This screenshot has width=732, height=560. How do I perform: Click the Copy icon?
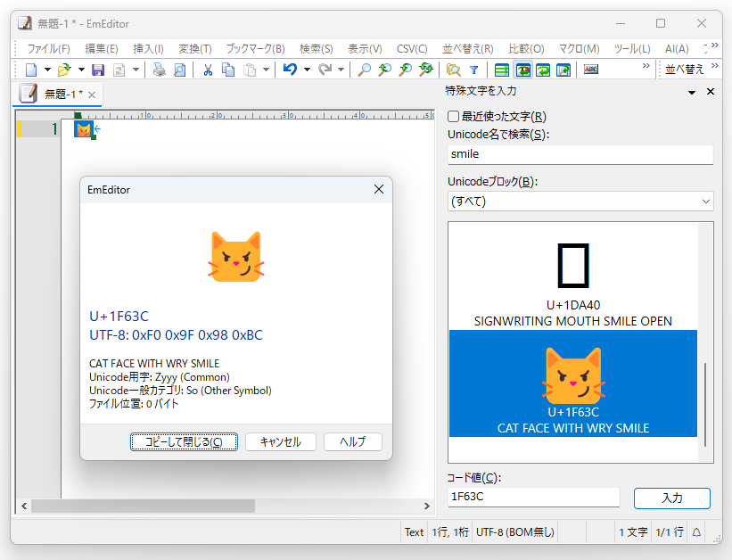[x=228, y=70]
